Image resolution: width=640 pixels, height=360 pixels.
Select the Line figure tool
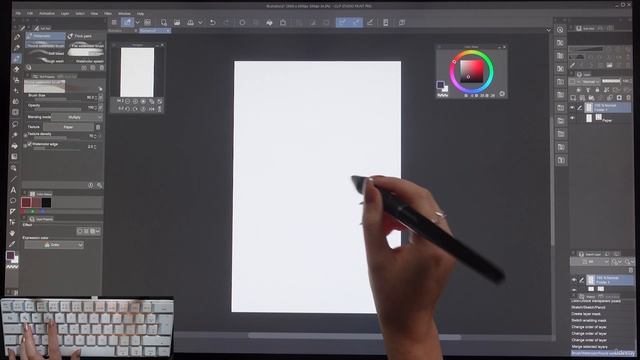(x=14, y=179)
